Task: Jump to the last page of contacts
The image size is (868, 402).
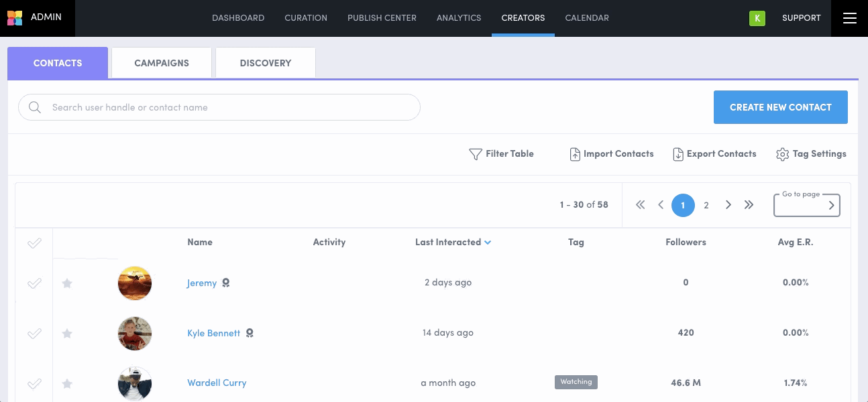Action: tap(749, 205)
